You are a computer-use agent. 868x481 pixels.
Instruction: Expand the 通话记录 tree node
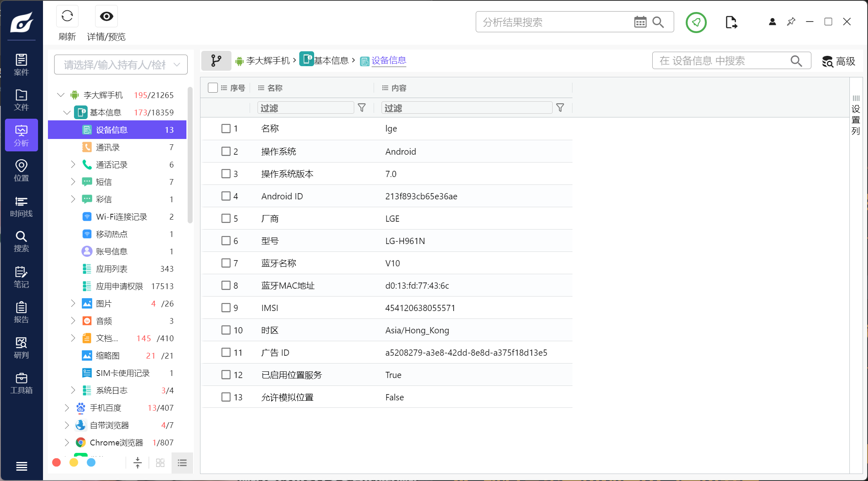73,165
